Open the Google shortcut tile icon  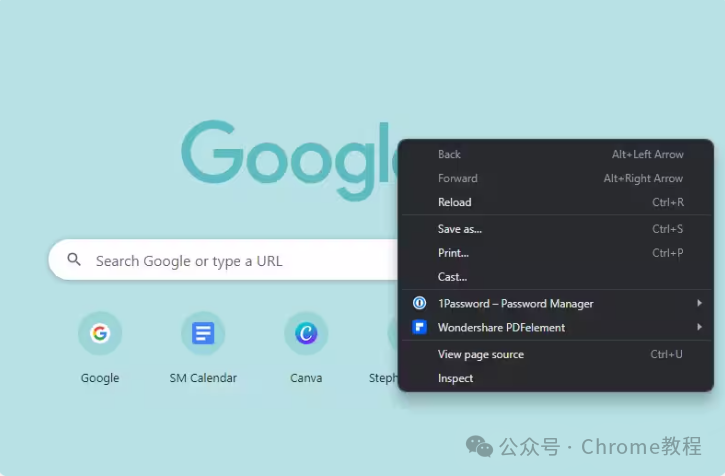click(x=100, y=333)
